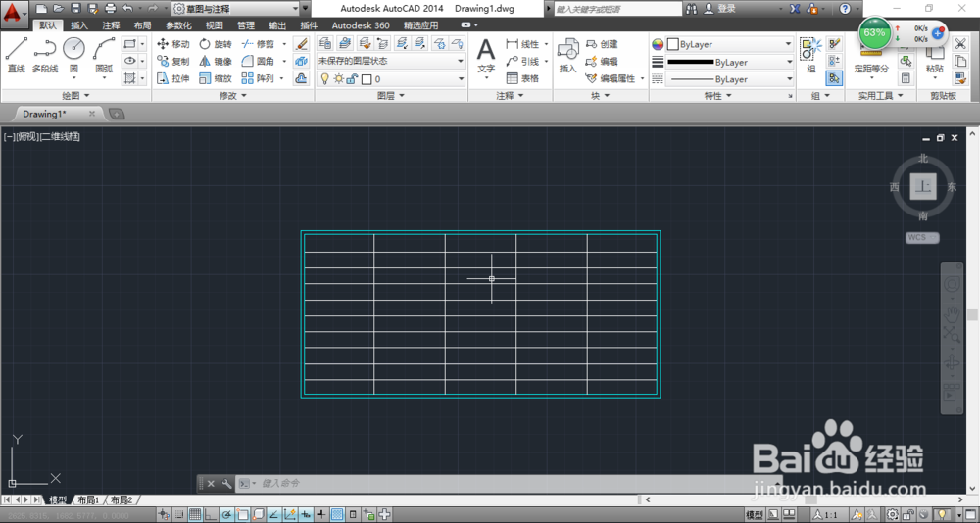980x523 pixels.
Task: Click the keyword search box in title bar
Action: [x=617, y=9]
